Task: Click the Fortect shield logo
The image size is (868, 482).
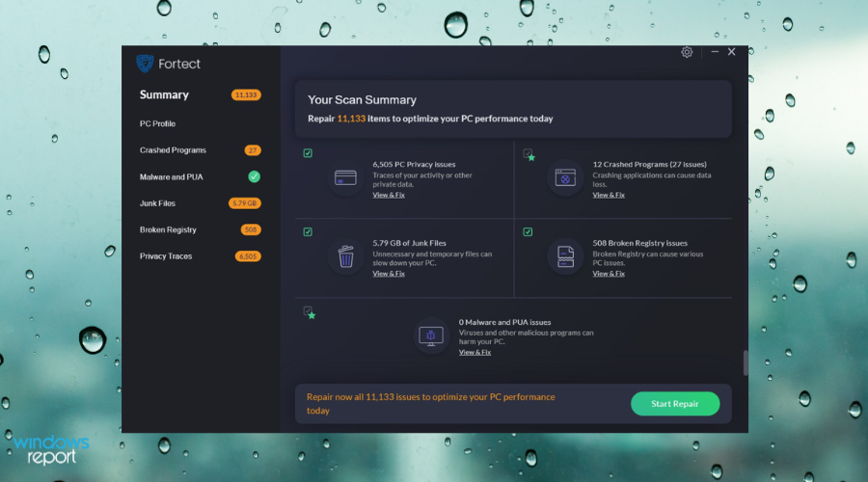Action: point(145,64)
